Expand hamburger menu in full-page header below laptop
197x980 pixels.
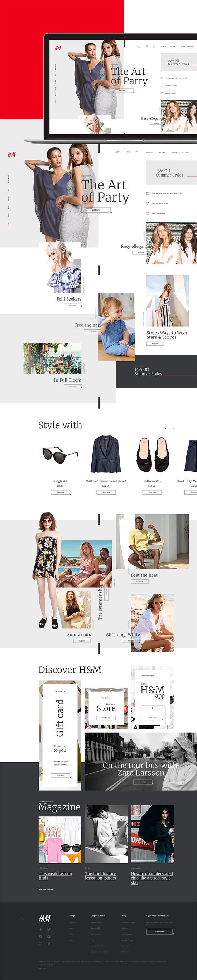117,152
